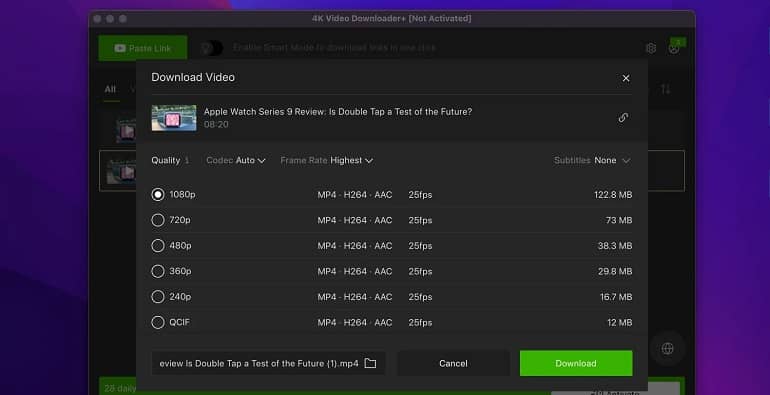Click the '16.7 MB' file size
770x395 pixels.
click(616, 297)
